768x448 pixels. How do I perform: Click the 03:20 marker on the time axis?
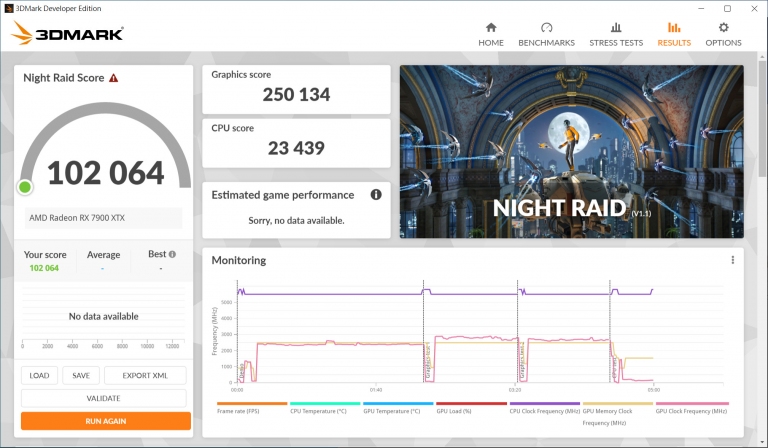click(515, 390)
